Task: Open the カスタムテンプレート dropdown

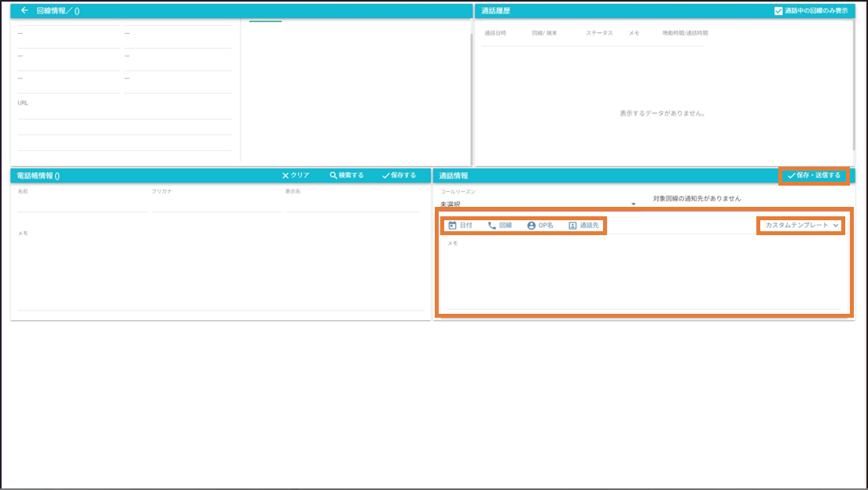Action: point(802,226)
